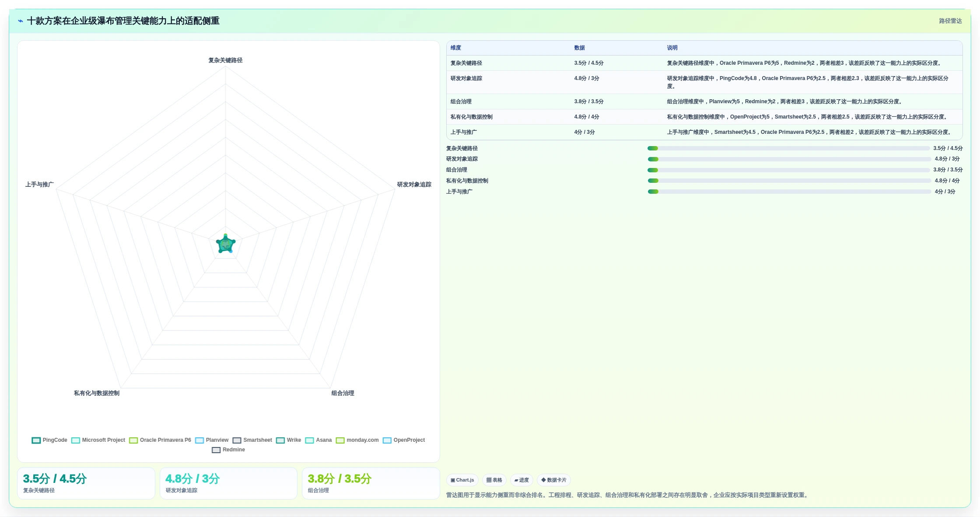The image size is (980, 517).
Task: Click the 私有化与数据控制 progress bar
Action: coord(789,181)
